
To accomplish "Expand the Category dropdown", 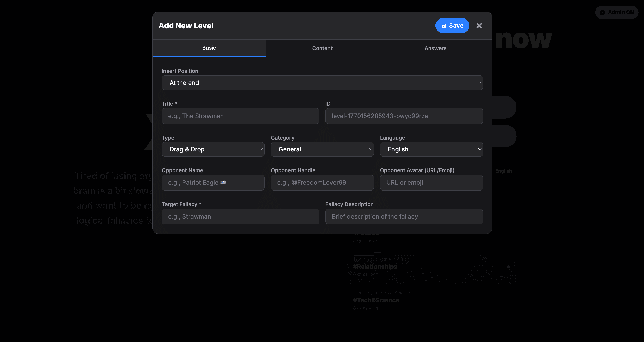I will (322, 149).
